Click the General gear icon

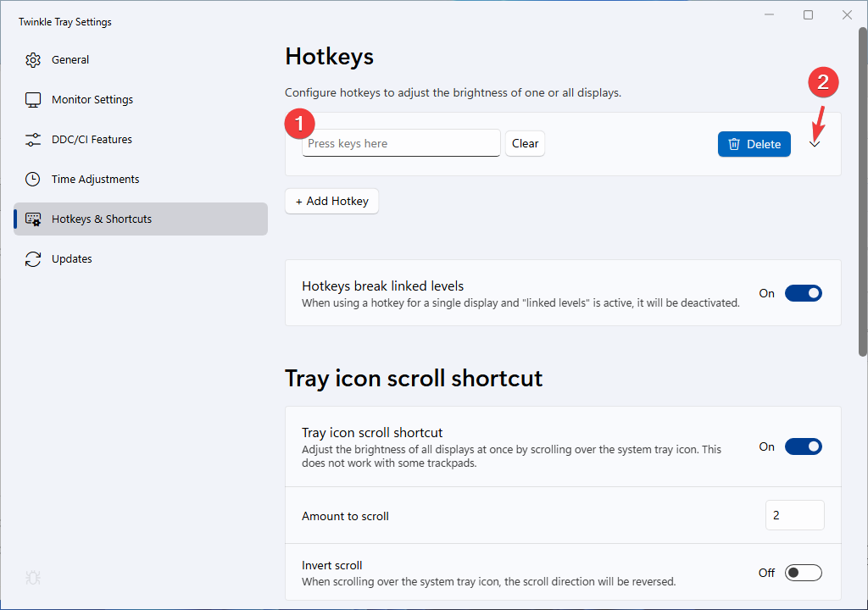click(x=33, y=60)
